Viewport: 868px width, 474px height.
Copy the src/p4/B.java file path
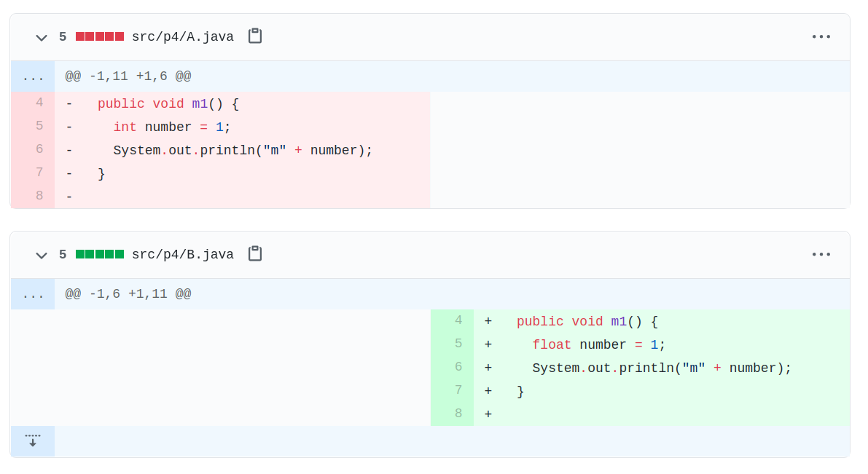254,254
